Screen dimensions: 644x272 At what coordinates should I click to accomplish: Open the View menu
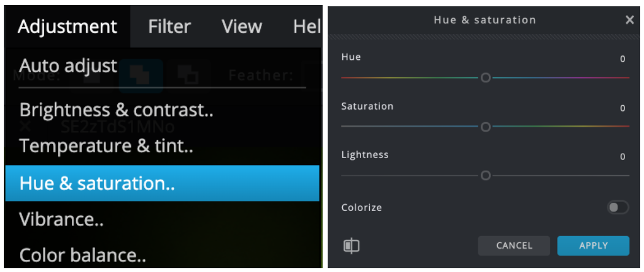click(242, 26)
